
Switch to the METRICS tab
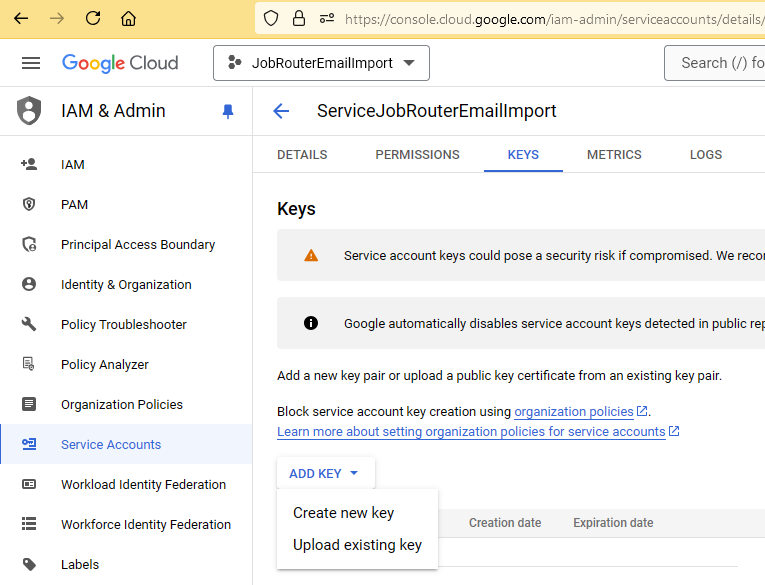click(614, 155)
